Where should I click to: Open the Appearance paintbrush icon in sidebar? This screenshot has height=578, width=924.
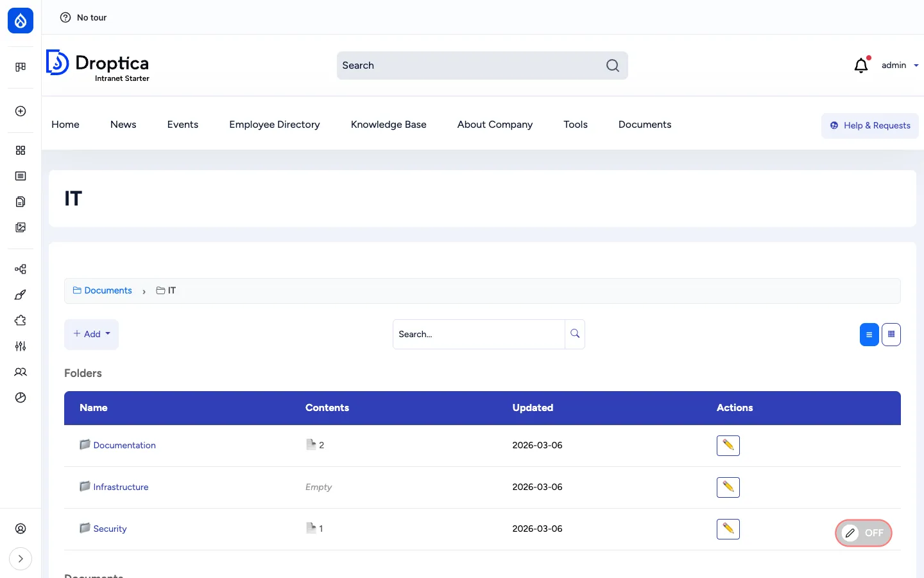tap(21, 295)
